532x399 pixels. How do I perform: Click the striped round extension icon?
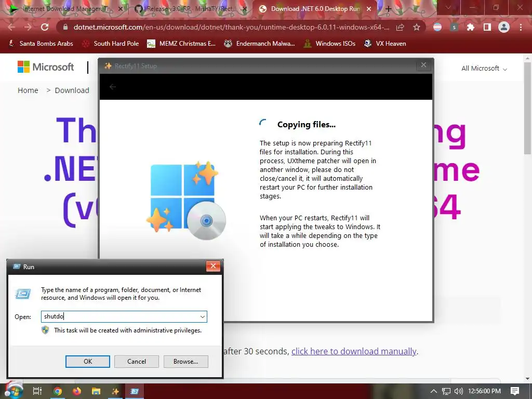coord(437,27)
